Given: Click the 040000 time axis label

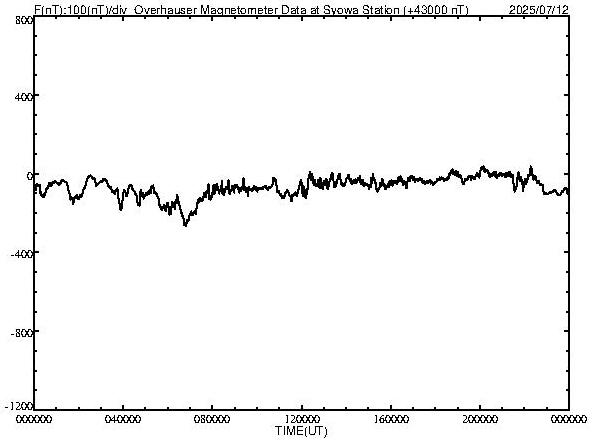Looking at the screenshot, I should [x=123, y=419].
